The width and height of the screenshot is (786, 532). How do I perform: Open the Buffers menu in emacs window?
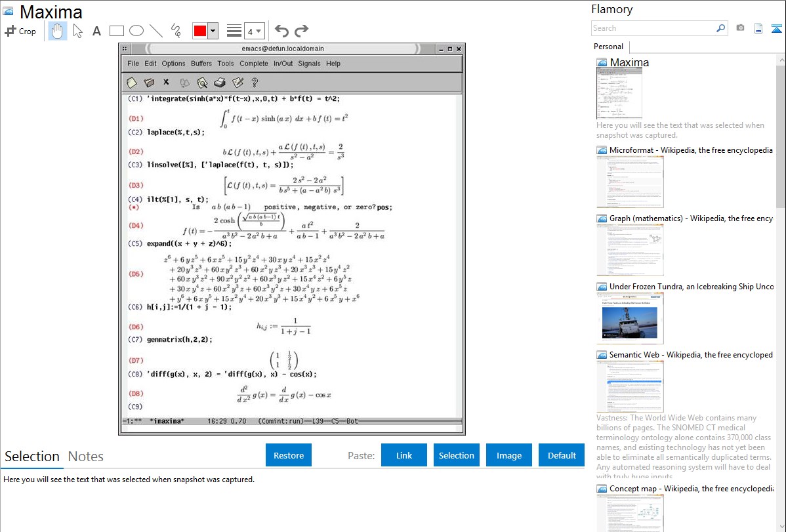[x=201, y=64]
